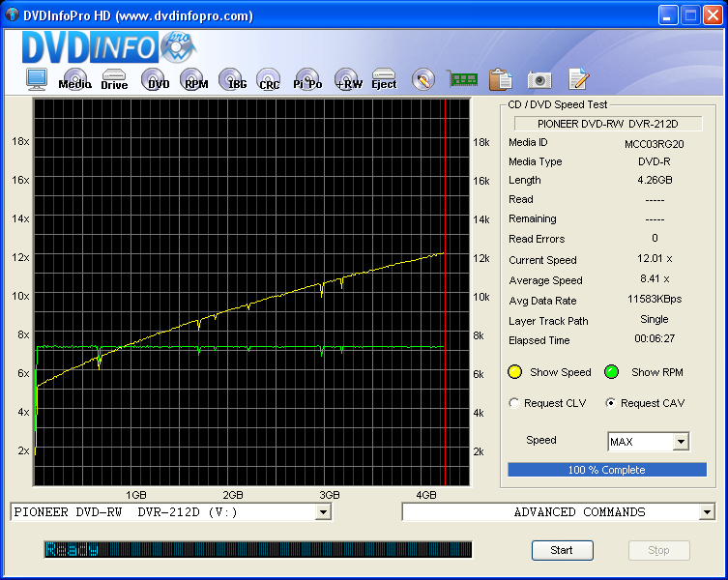Click the PIONEER DVD-RW DVR-212D drive name field

click(x=608, y=124)
